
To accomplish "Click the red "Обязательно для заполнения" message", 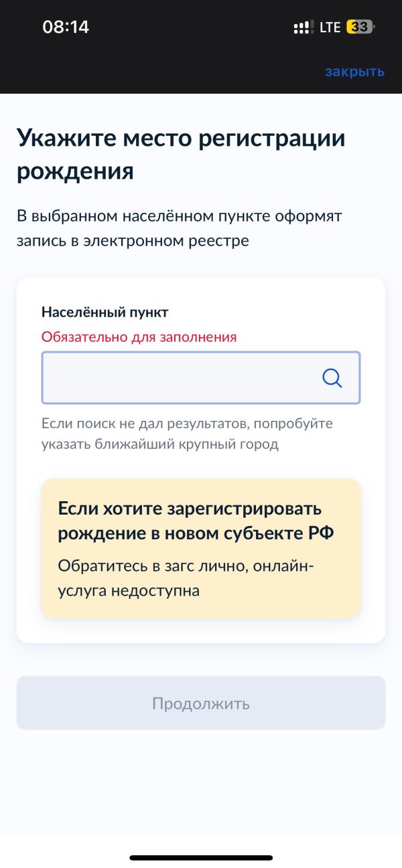I will coord(139,337).
